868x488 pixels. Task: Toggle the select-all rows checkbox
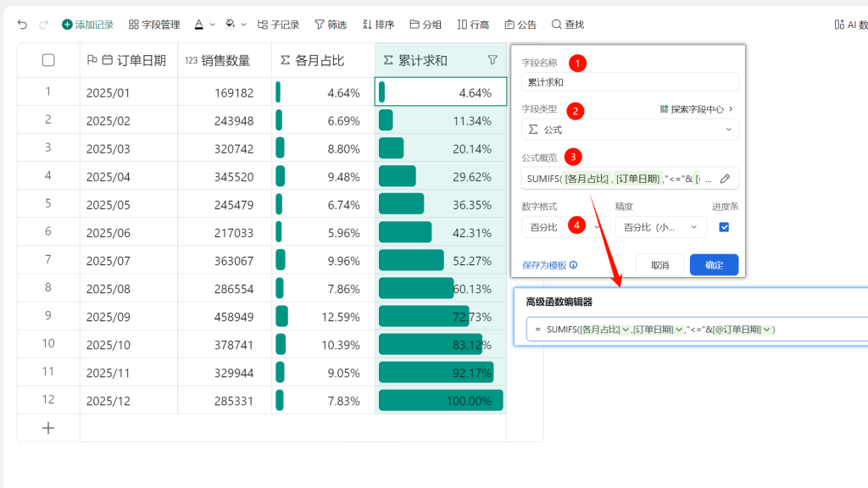pyautogui.click(x=48, y=60)
